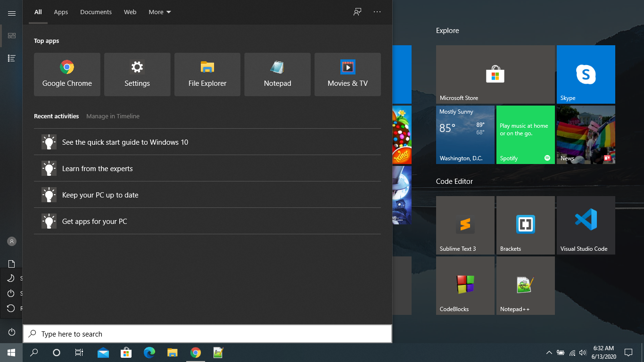
Task: Switch to Chrome on the taskbar
Action: pyautogui.click(x=196, y=353)
